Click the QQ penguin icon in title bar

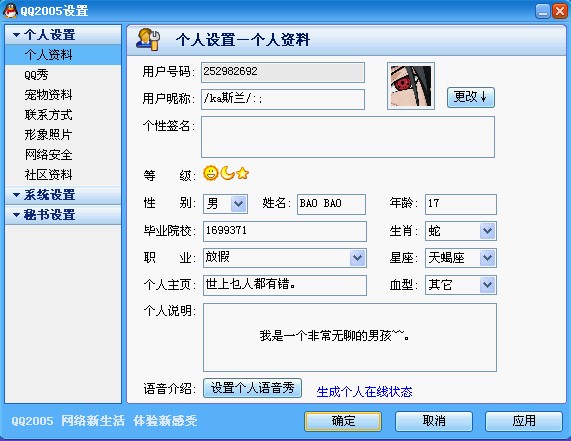(x=10, y=11)
